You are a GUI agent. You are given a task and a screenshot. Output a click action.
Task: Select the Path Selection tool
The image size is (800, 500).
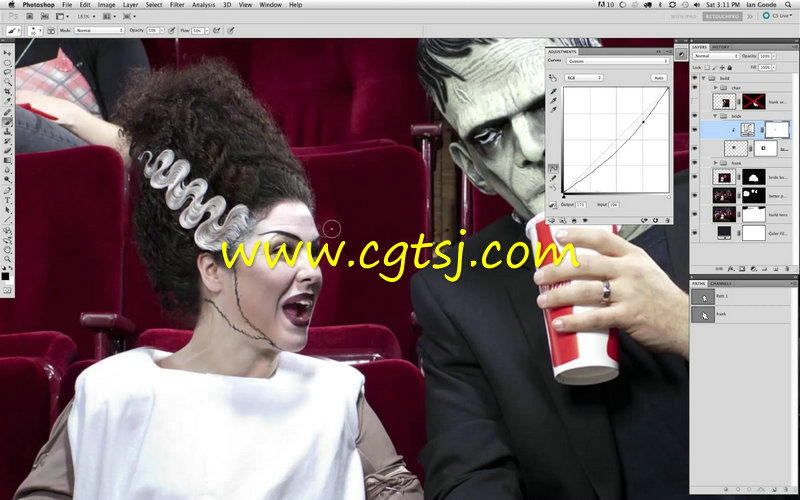click(x=7, y=210)
